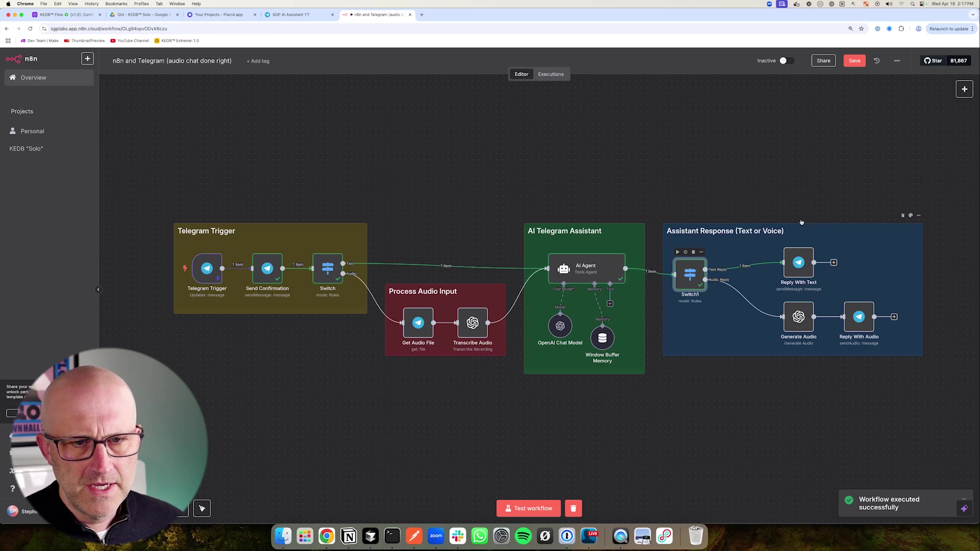Open the Bookmarks menu in menu bar

click(116, 4)
